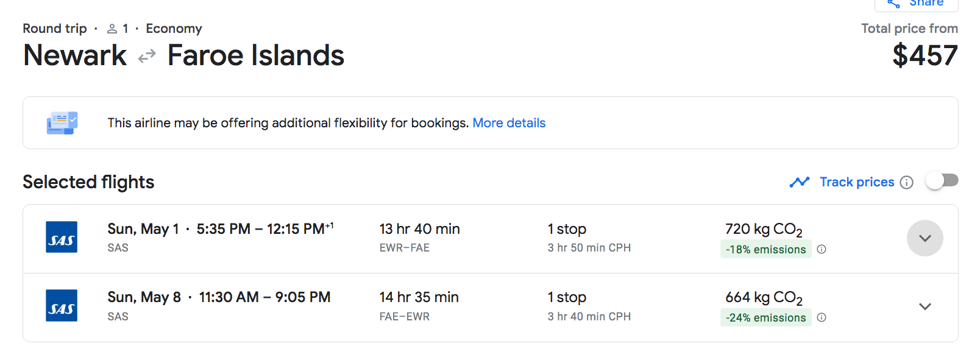Enable the Track prices toggle
980x363 pixels.
coord(942,181)
